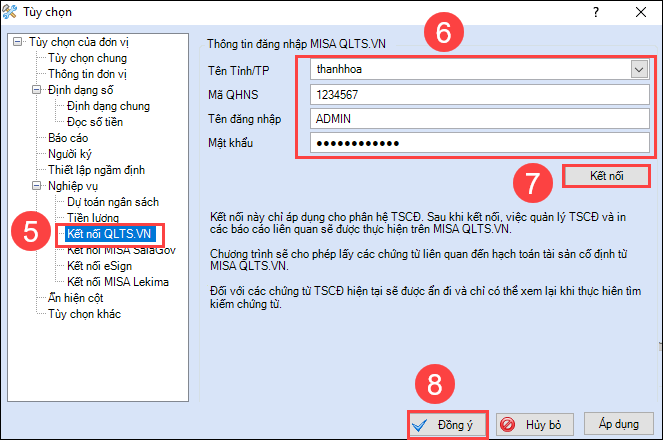Click the Mật khẩu label

pyautogui.click(x=230, y=143)
